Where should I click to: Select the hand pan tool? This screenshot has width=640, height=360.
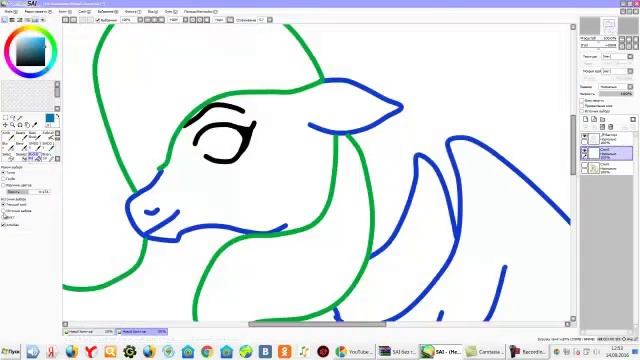pyautogui.click(x=27, y=124)
